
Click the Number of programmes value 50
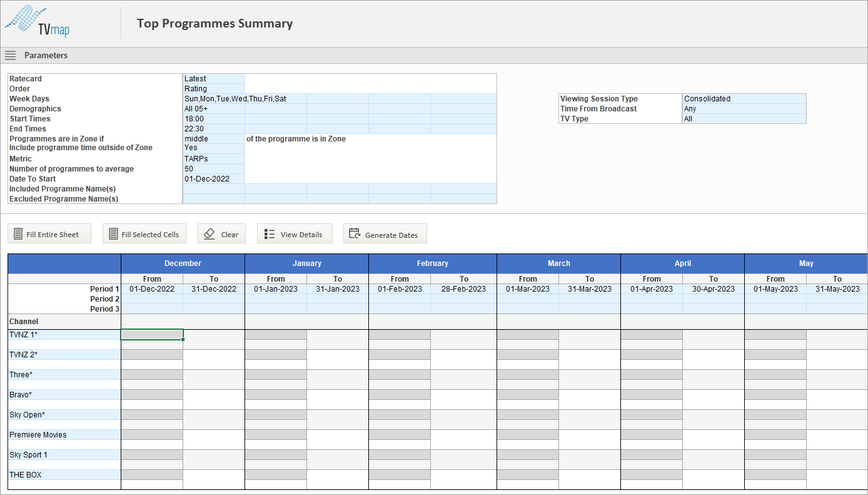click(214, 169)
